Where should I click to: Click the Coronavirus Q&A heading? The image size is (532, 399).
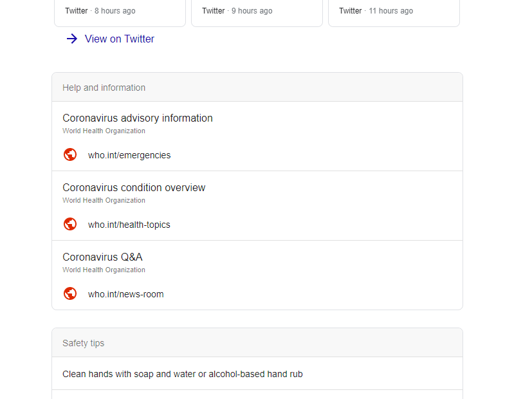click(102, 257)
